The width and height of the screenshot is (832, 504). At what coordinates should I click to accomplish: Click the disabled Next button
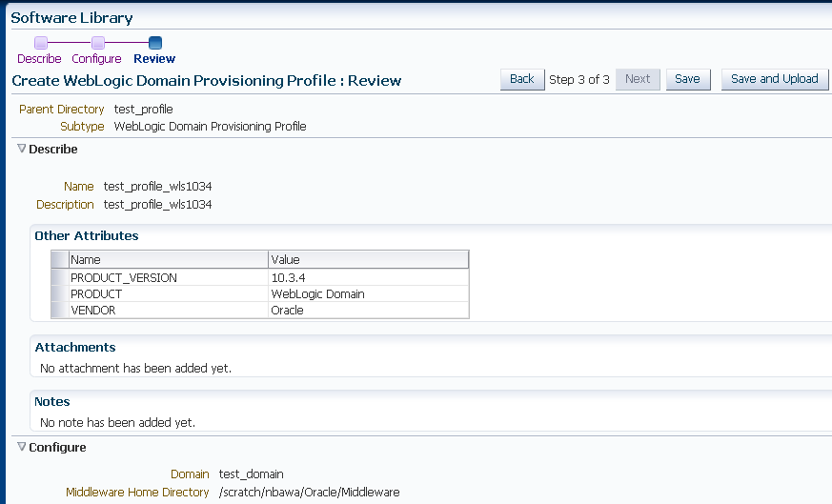coord(638,79)
